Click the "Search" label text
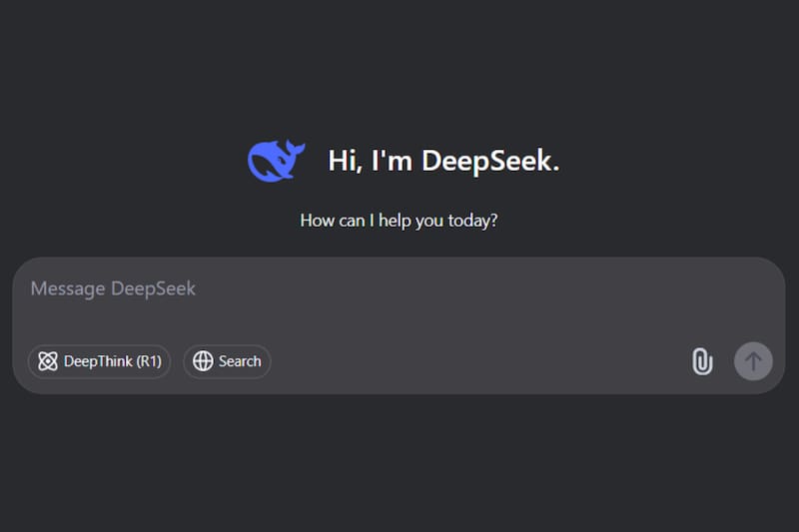The height and width of the screenshot is (532, 799). pyautogui.click(x=240, y=361)
